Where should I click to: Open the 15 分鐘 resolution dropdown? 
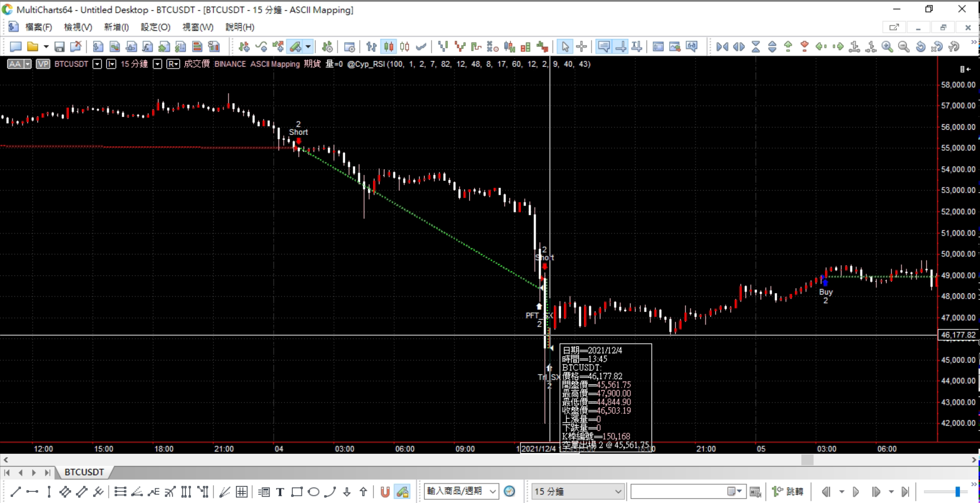pos(617,492)
